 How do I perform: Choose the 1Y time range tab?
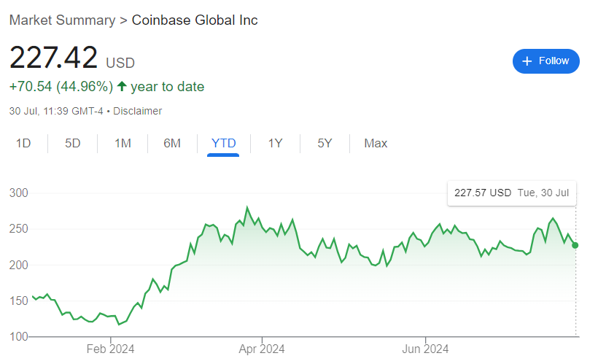[x=275, y=143]
